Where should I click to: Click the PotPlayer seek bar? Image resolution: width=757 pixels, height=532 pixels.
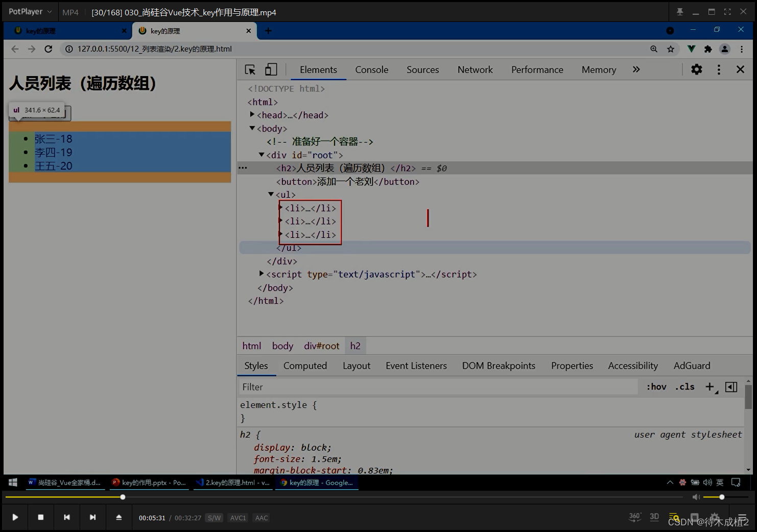344,497
